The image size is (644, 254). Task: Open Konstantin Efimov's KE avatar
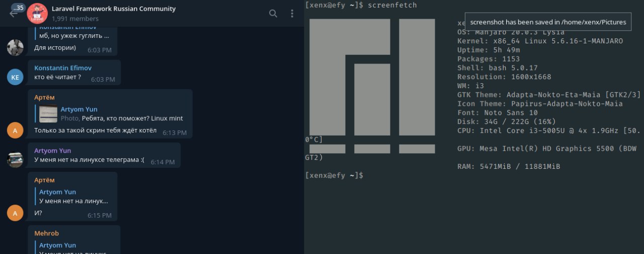[x=15, y=77]
